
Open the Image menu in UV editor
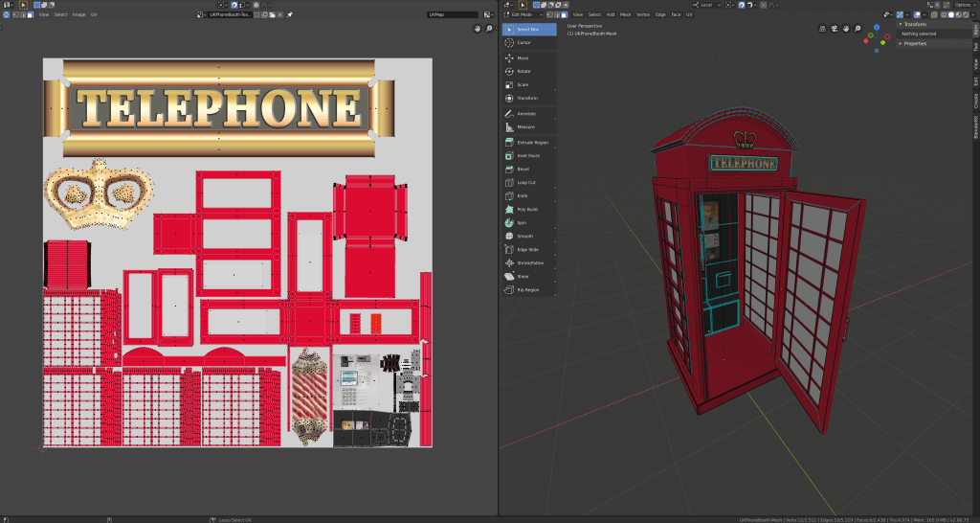78,15
